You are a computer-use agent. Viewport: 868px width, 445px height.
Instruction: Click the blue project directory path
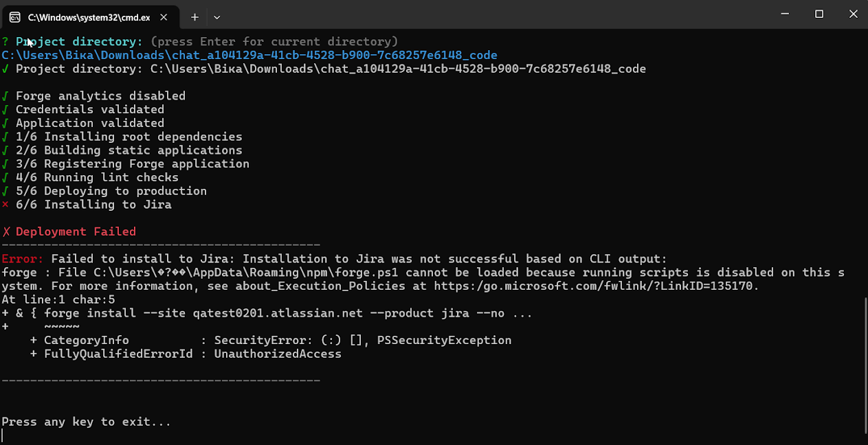click(x=249, y=56)
